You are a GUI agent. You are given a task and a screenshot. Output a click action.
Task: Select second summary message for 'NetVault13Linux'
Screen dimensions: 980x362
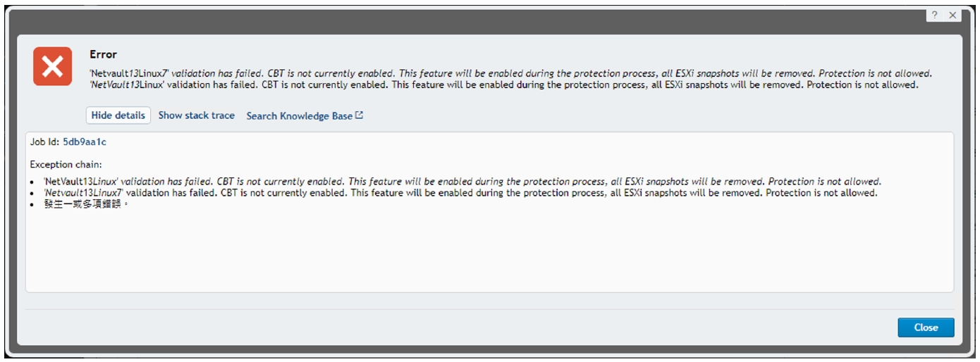coord(504,85)
